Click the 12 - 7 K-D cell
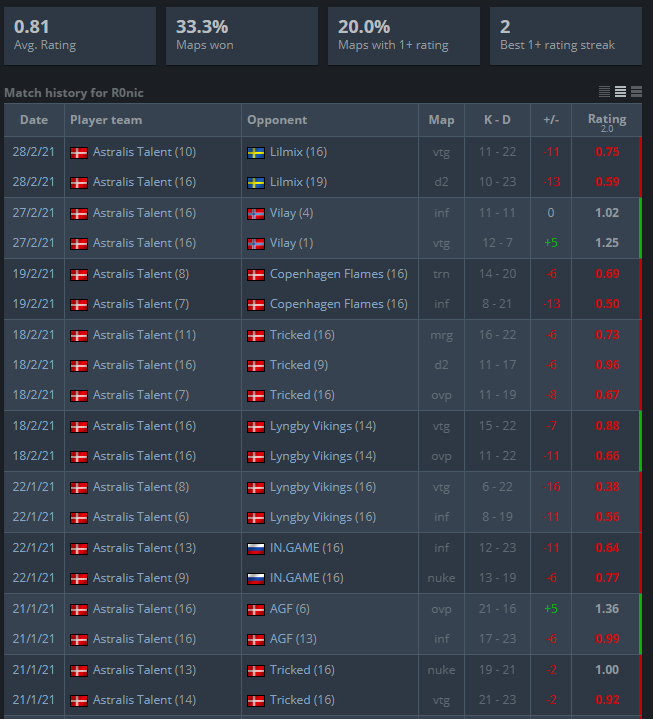This screenshot has width=653, height=719. pos(498,243)
